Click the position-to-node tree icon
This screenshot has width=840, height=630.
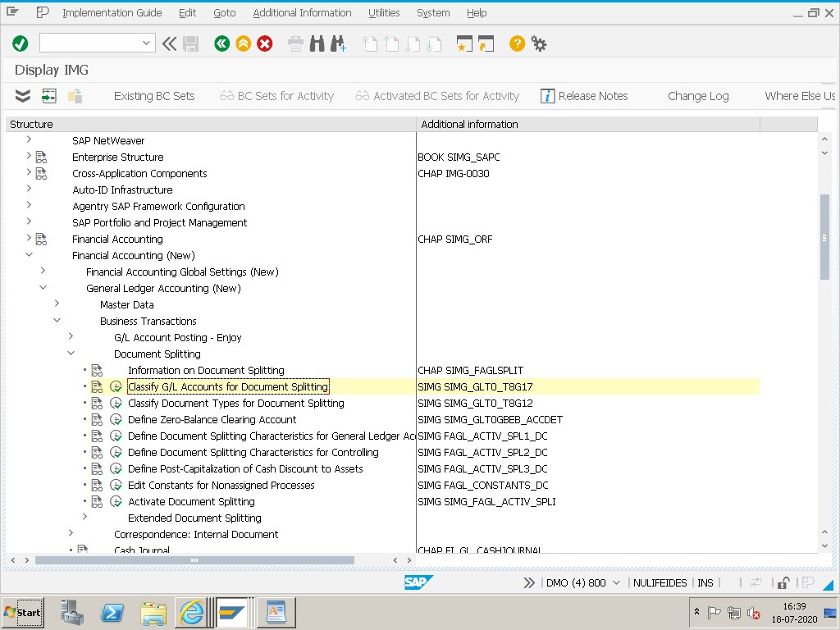click(x=48, y=96)
